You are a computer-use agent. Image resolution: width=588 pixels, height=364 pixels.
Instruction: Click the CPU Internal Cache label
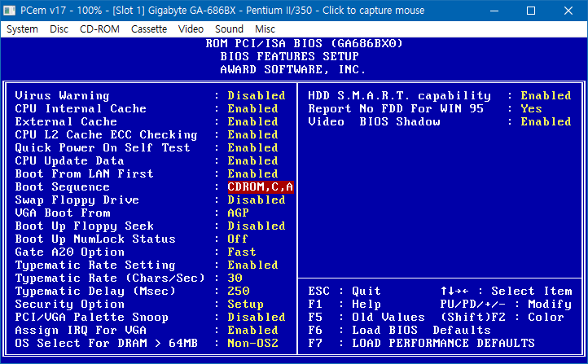coord(81,108)
